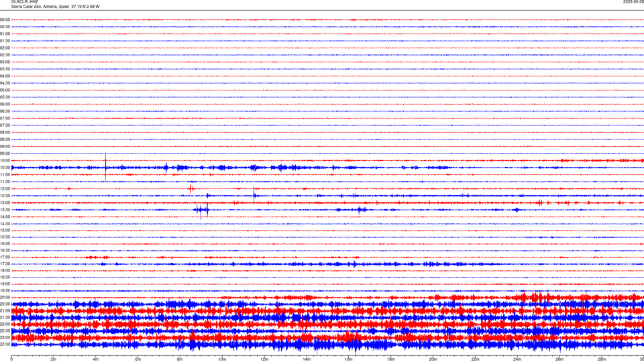Viewport: 644px width, 362px height.
Task: Select the 23:30 time row label
Action: coord(5,345)
